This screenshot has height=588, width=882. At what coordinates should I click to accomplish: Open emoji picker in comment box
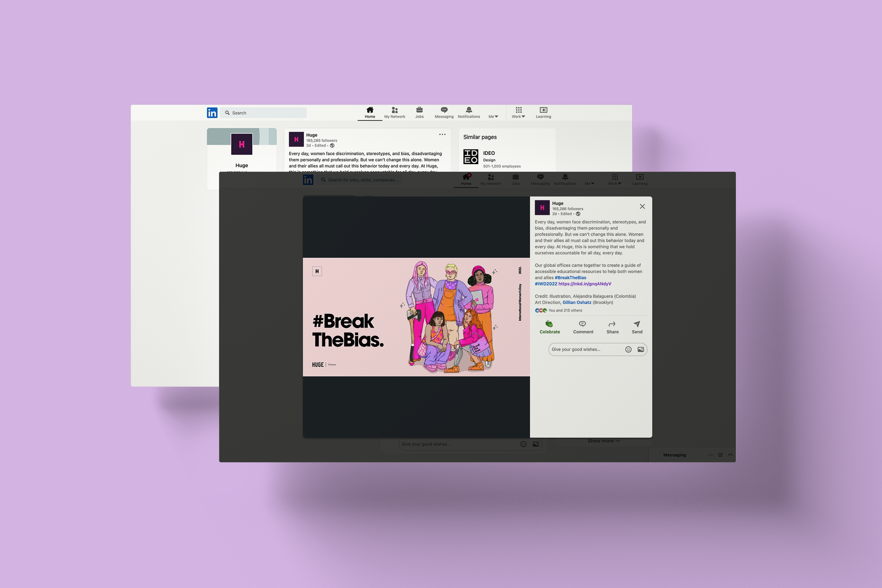tap(628, 350)
